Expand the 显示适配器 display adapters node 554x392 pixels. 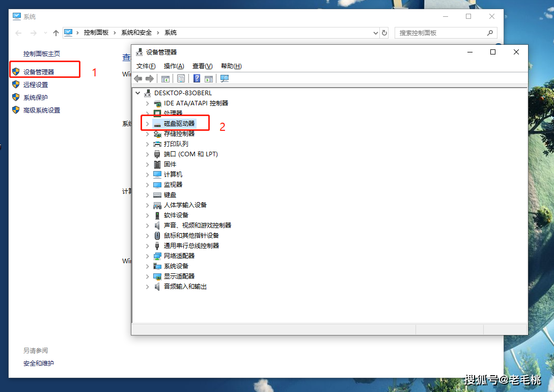click(x=147, y=276)
